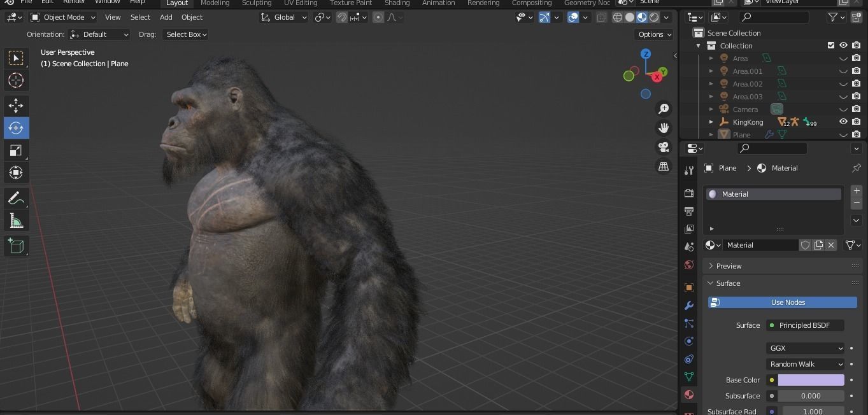Open the Render properties tab
Viewport: 868px width, 415px height.
click(688, 193)
